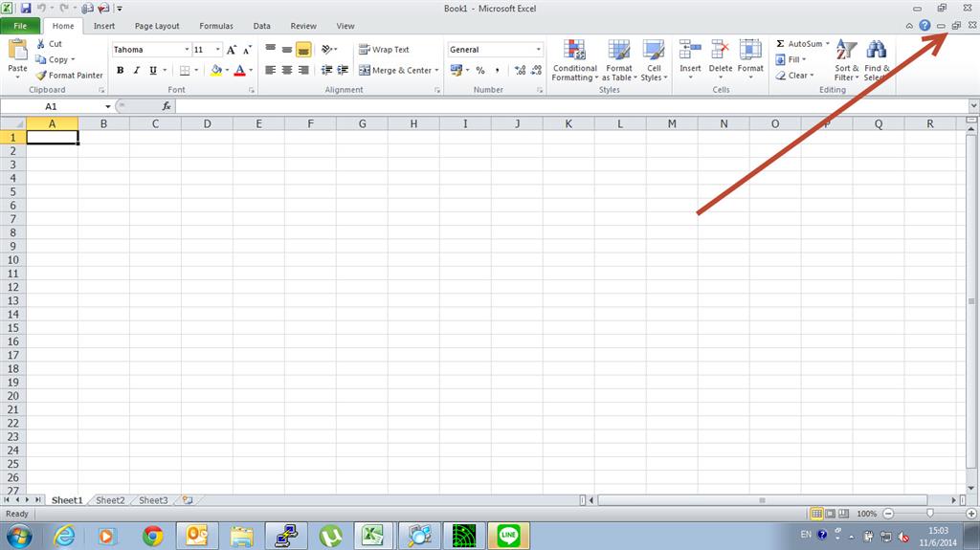The image size is (980, 550).
Task: Apply Middle Align to cell
Action: [287, 49]
